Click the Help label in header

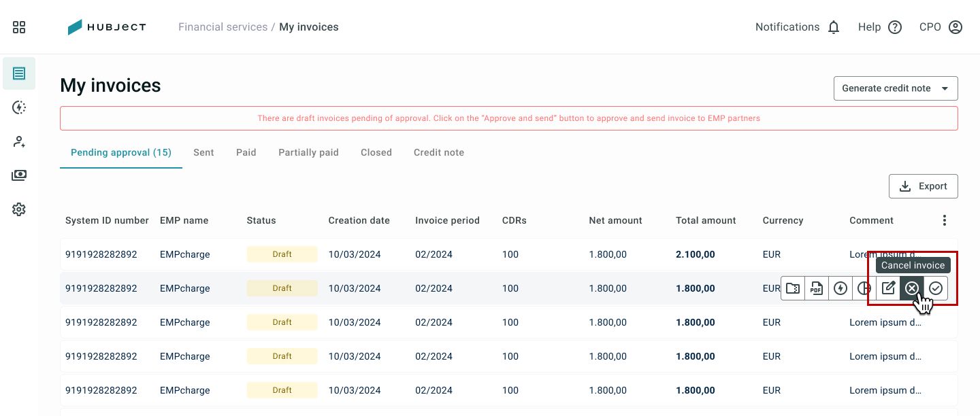[x=870, y=27]
